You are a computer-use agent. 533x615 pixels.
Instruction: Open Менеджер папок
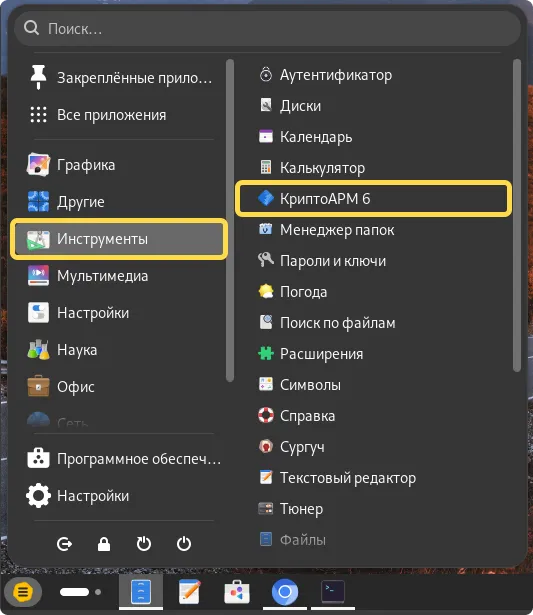point(373,229)
